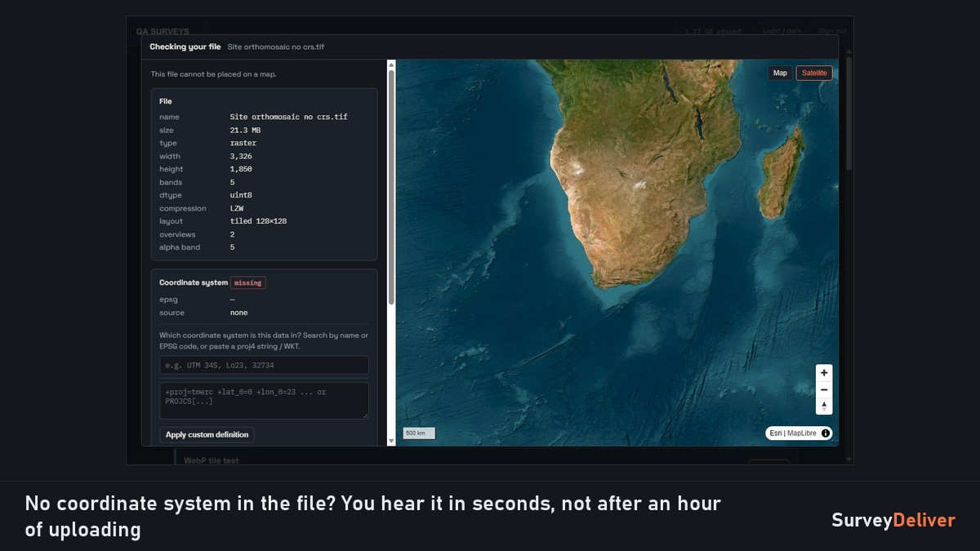
Task: Click the 'Light / dark' toggle in background page
Action: (x=783, y=31)
